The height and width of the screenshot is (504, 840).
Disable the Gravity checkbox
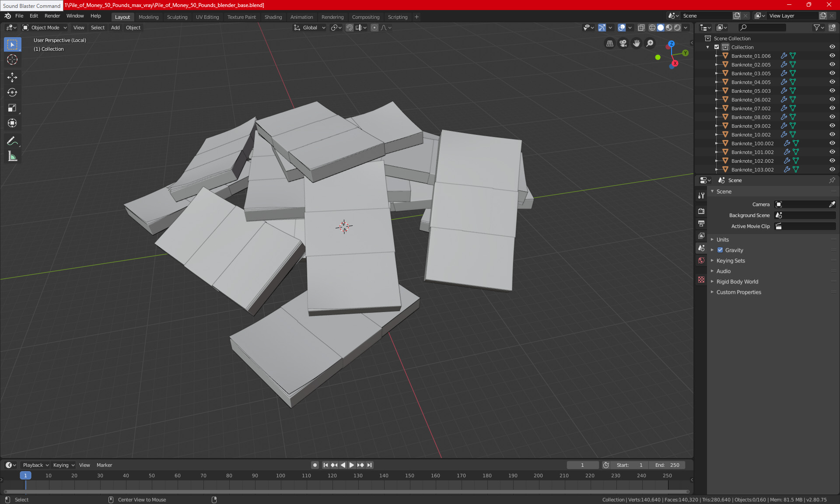(x=720, y=250)
